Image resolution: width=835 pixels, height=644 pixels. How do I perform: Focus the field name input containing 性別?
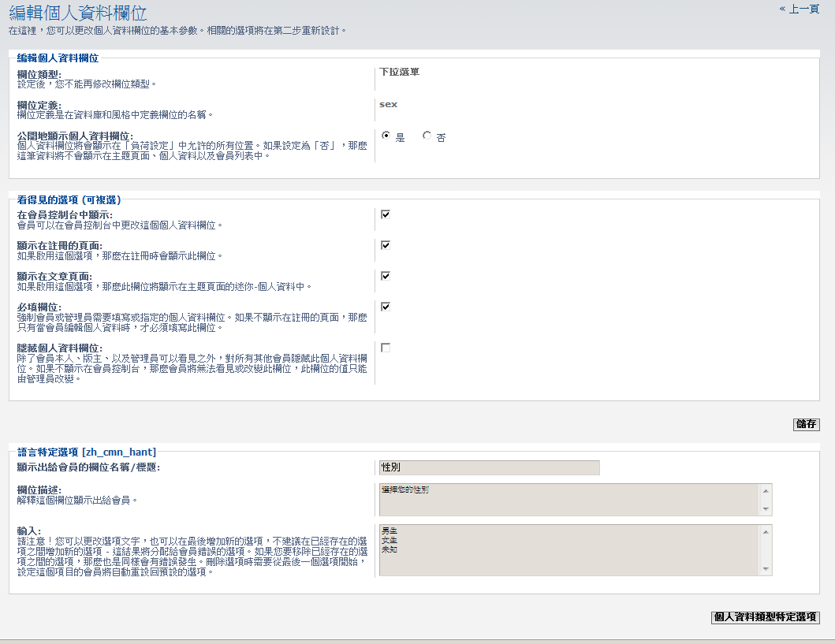pos(489,467)
